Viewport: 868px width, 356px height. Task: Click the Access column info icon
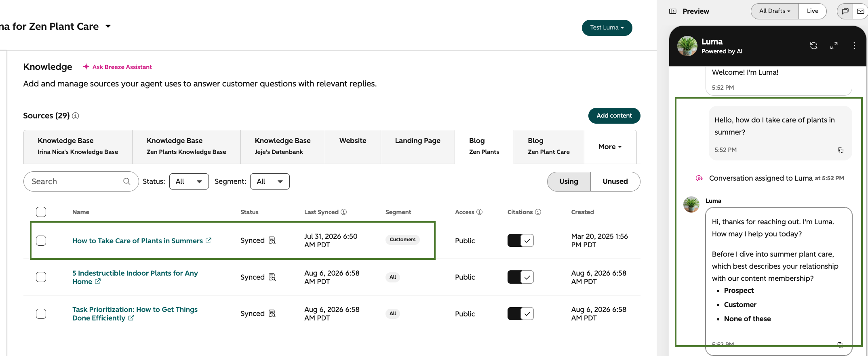point(480,212)
